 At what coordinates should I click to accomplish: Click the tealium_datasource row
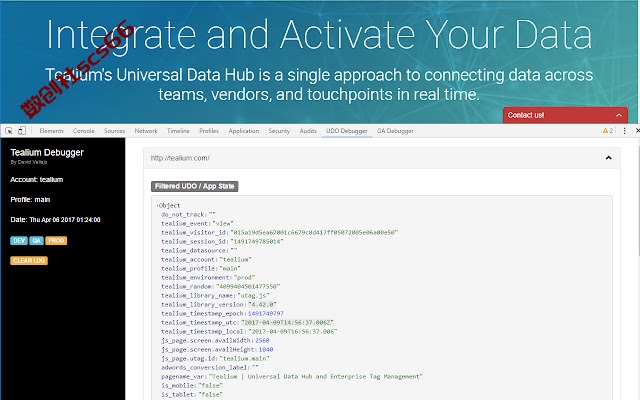point(199,251)
